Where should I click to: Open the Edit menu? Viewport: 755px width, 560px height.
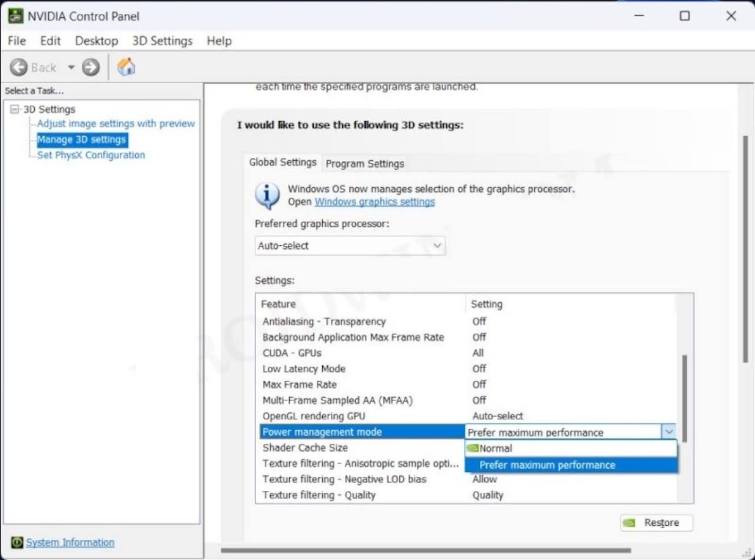tap(50, 41)
